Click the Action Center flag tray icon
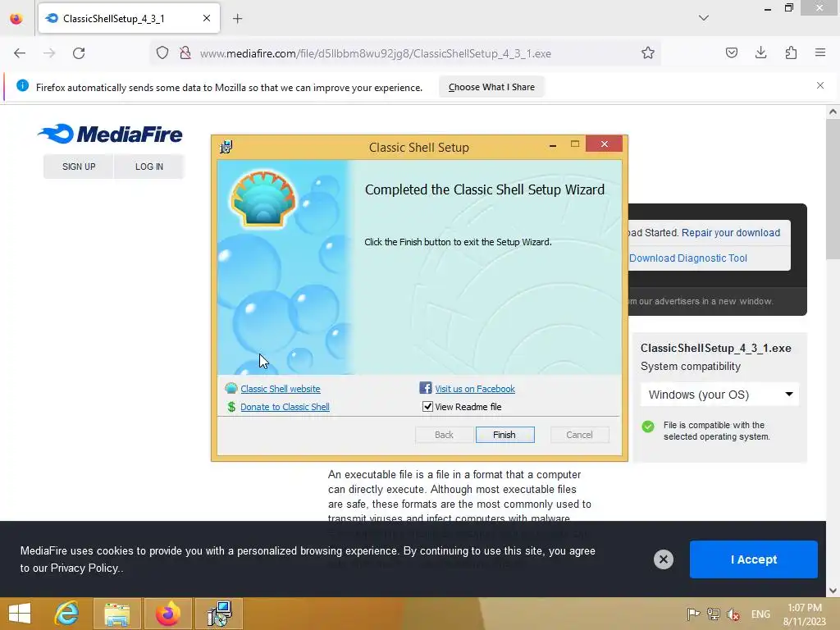Screen dimensions: 840x630 692,614
